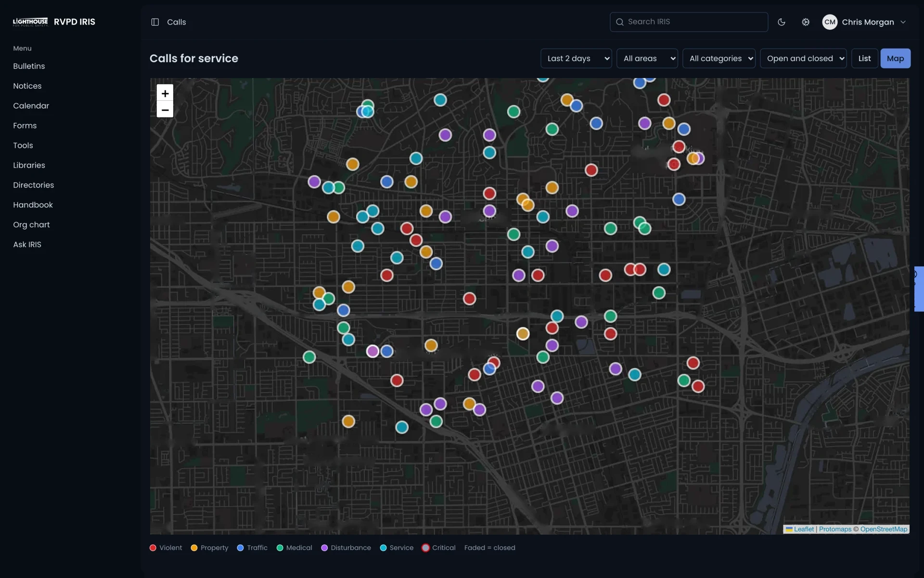Open the All categories dropdown
This screenshot has height=578, width=924.
pyautogui.click(x=719, y=58)
